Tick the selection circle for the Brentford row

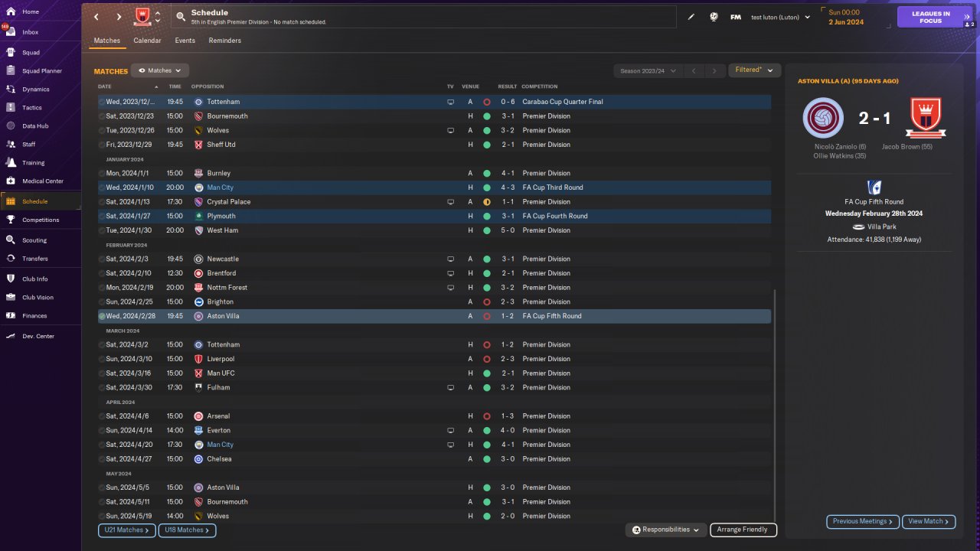(102, 273)
